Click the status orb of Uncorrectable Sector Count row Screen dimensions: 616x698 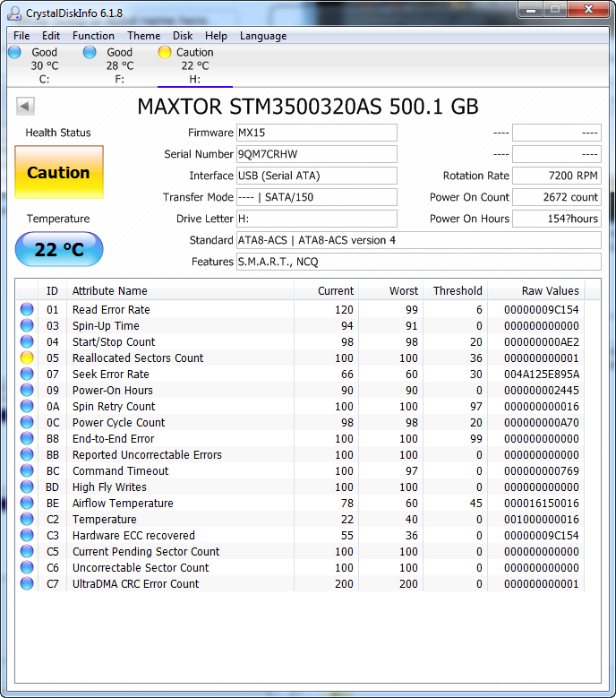[27, 567]
